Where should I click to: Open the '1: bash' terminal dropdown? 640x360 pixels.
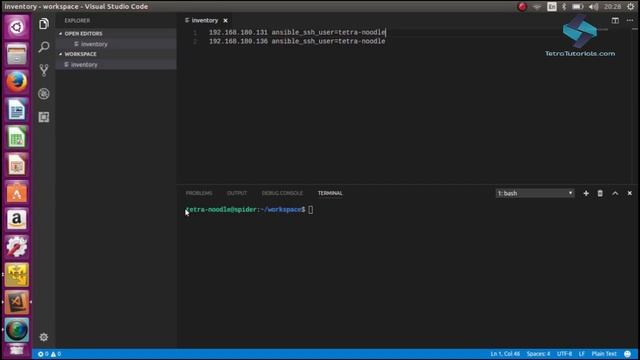tap(535, 193)
